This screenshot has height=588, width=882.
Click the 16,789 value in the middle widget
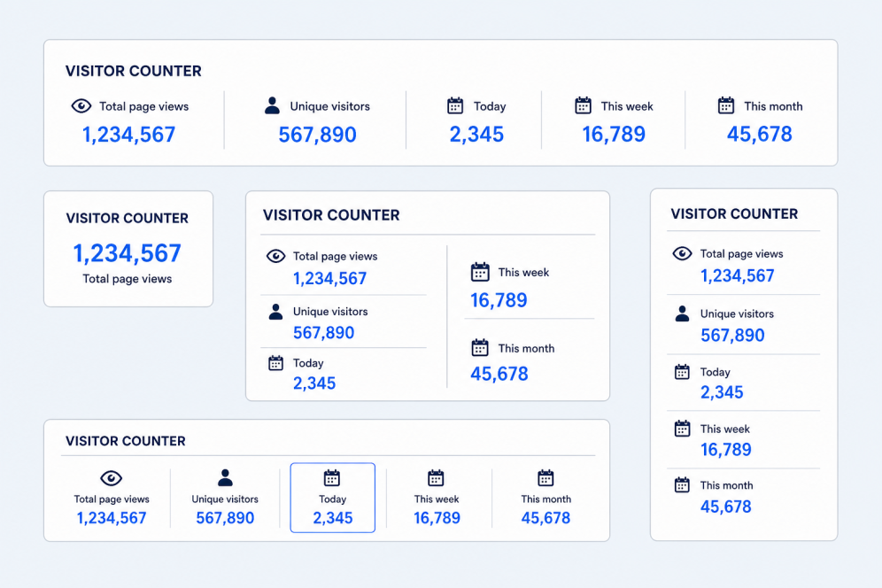(499, 300)
